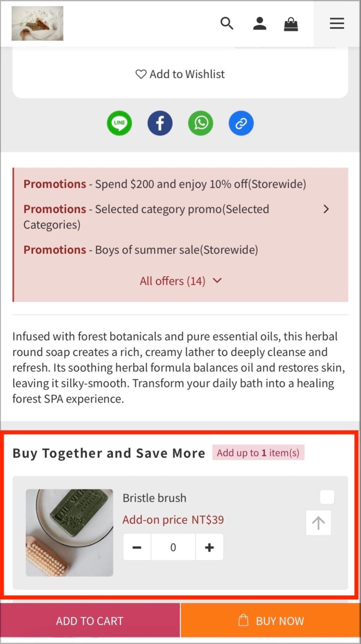Jump back to top with arrow button
Viewport: 361px width, 644px height.
pos(318,523)
